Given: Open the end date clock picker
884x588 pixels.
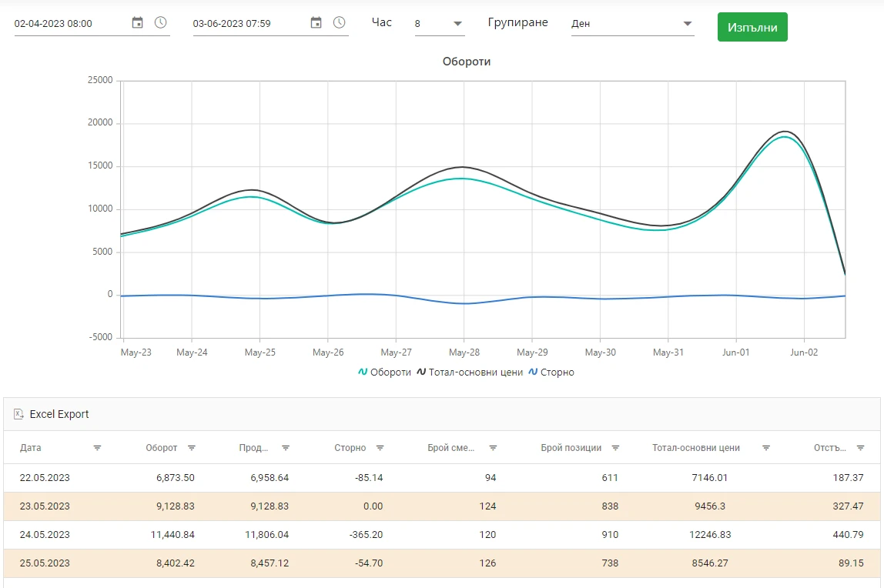Looking at the screenshot, I should [x=339, y=23].
